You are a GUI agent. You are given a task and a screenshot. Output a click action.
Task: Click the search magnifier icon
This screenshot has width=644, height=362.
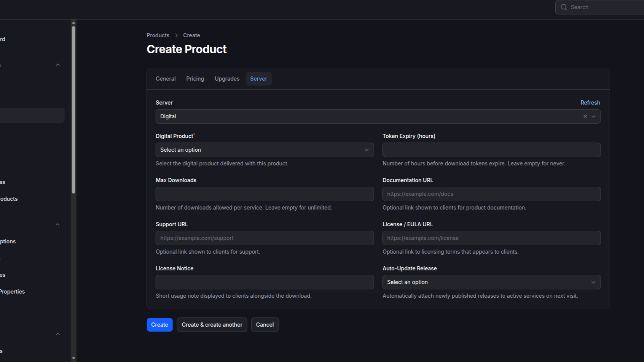click(564, 7)
